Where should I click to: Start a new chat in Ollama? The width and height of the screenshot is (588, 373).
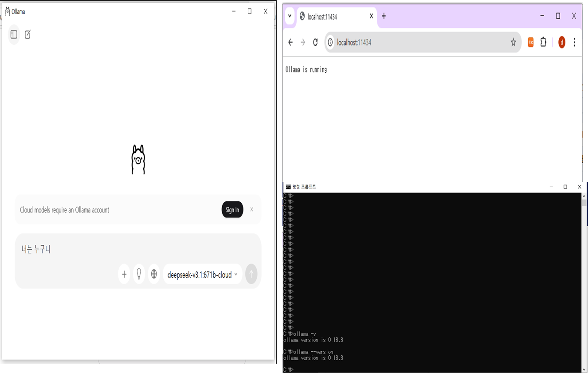tap(27, 35)
